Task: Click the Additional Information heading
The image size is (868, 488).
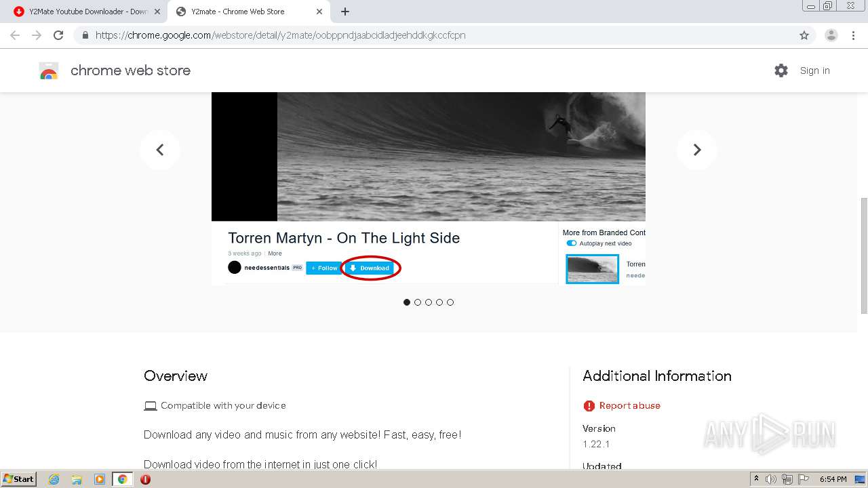Action: pyautogui.click(x=657, y=376)
